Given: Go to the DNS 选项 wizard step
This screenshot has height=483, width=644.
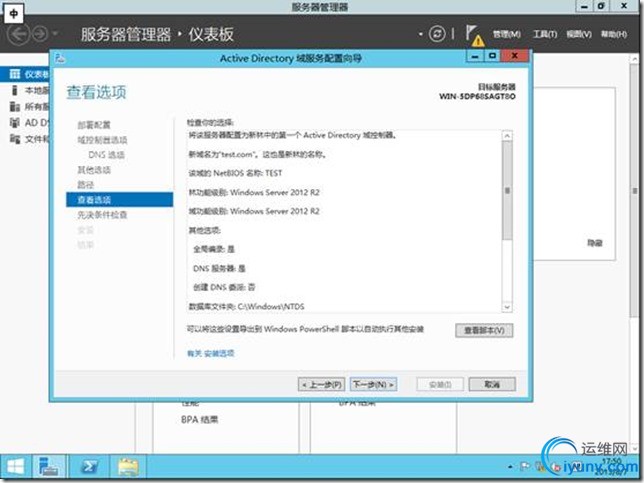Looking at the screenshot, I should [x=106, y=155].
